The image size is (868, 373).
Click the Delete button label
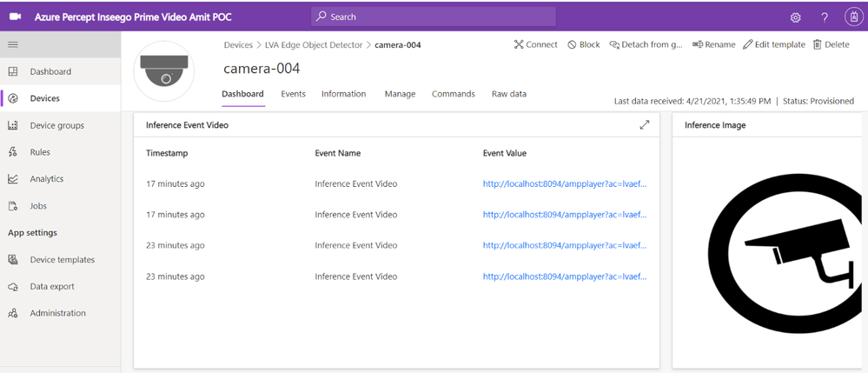837,45
